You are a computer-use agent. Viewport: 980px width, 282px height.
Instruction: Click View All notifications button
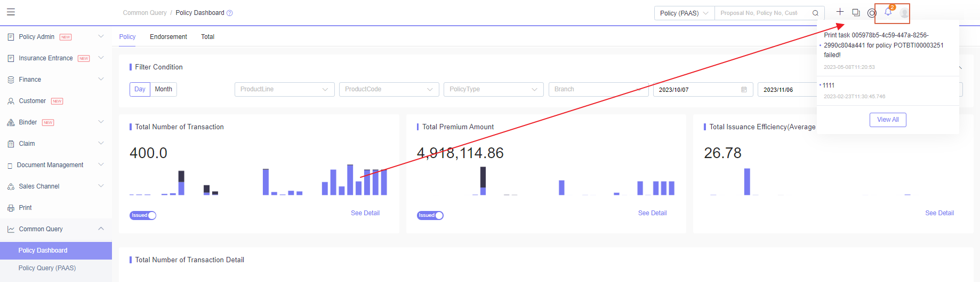pos(888,120)
